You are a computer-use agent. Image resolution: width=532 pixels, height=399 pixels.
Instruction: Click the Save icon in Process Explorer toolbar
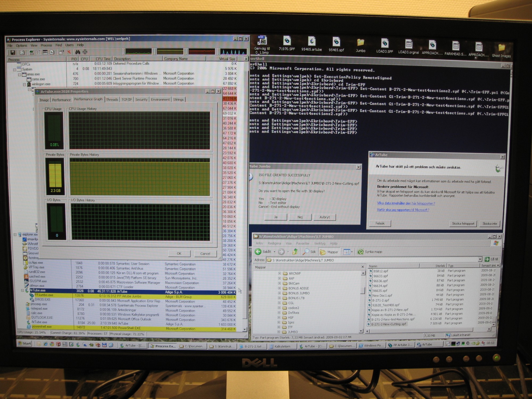pos(13,52)
